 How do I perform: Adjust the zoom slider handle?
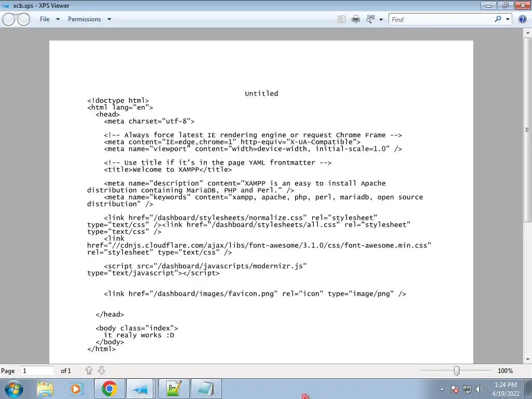coord(457,371)
